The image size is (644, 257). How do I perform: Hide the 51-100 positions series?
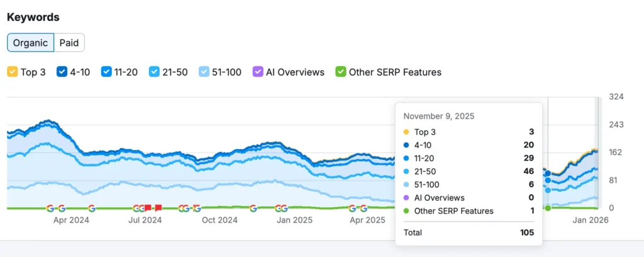click(x=204, y=72)
